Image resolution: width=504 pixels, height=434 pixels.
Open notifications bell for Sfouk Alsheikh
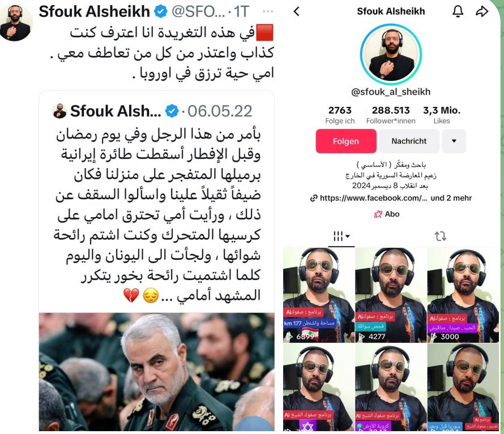458,11
